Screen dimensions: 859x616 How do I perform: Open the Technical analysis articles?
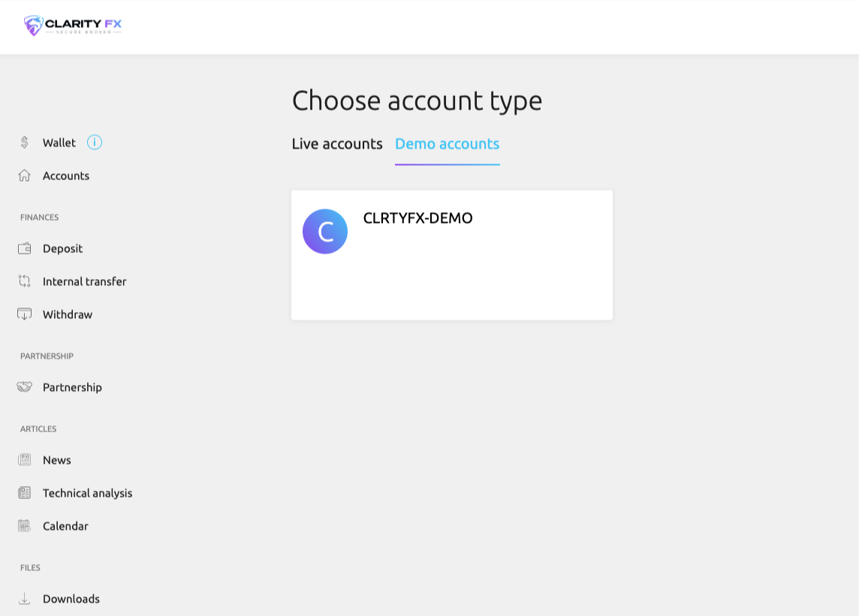pos(88,494)
